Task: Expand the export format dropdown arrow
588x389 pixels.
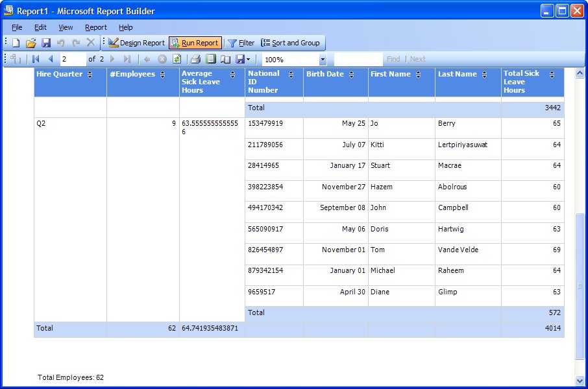Action: pyautogui.click(x=249, y=59)
